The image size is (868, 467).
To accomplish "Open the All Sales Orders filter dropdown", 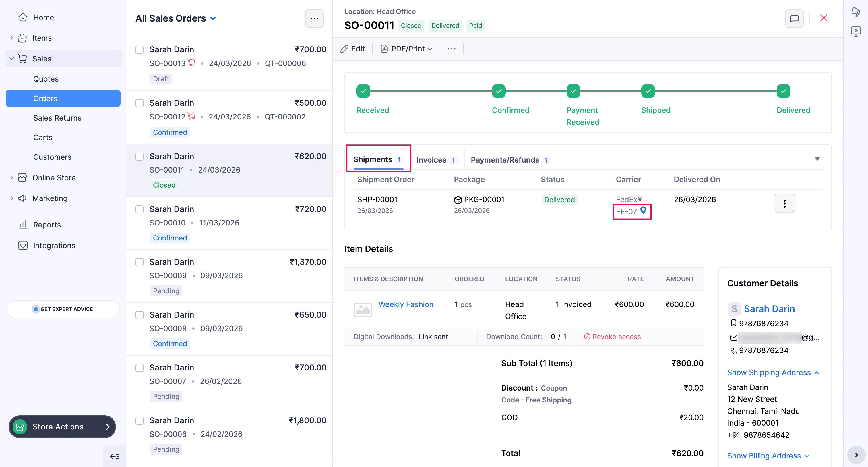I will tap(213, 19).
